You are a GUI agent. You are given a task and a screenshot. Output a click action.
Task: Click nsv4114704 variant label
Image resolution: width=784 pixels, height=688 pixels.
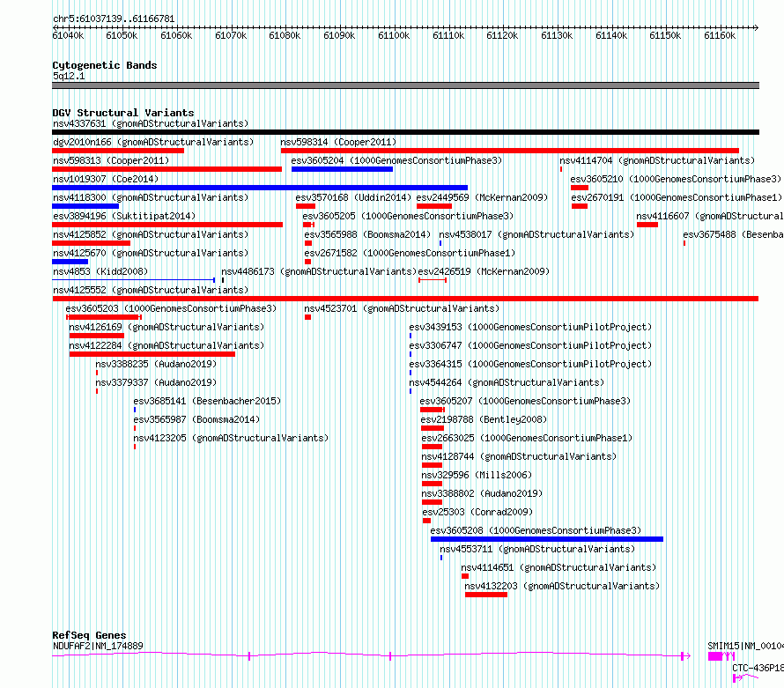click(x=657, y=160)
